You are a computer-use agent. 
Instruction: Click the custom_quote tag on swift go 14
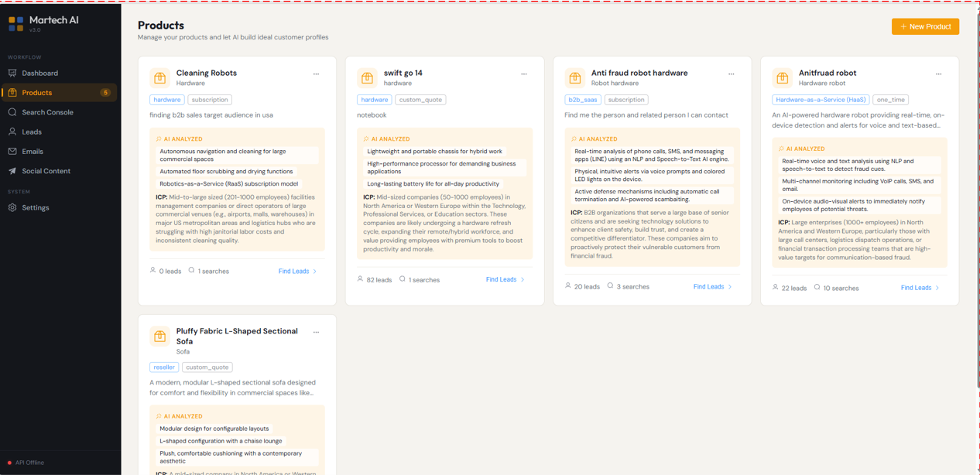point(420,100)
